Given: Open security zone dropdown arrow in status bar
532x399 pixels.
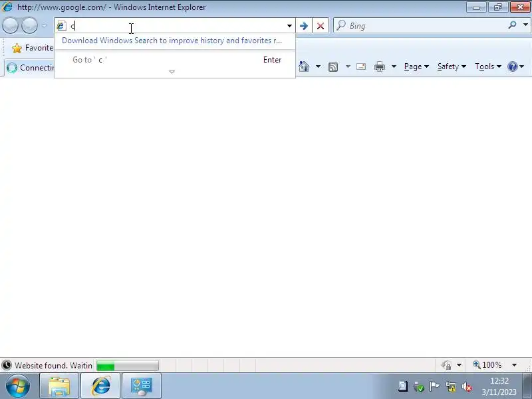Looking at the screenshot, I should (459, 365).
